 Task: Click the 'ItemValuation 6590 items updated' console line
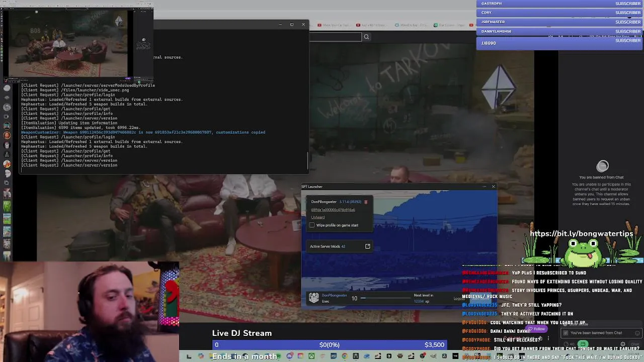(80, 128)
